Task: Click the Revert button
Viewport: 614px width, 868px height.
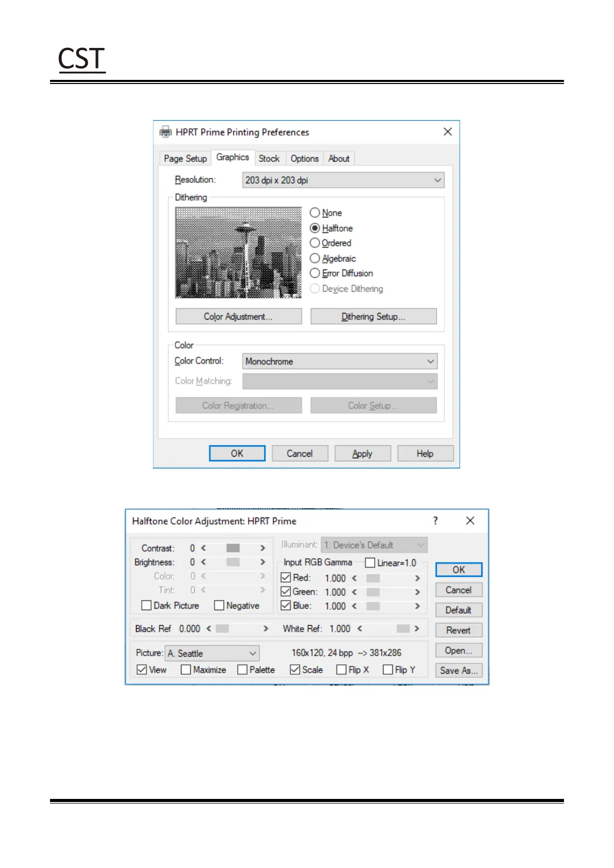Action: tap(459, 630)
